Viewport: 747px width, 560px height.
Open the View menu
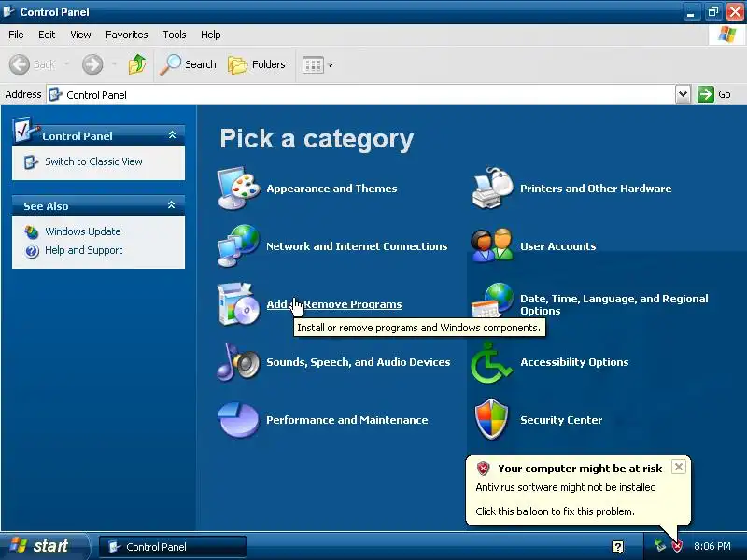80,35
